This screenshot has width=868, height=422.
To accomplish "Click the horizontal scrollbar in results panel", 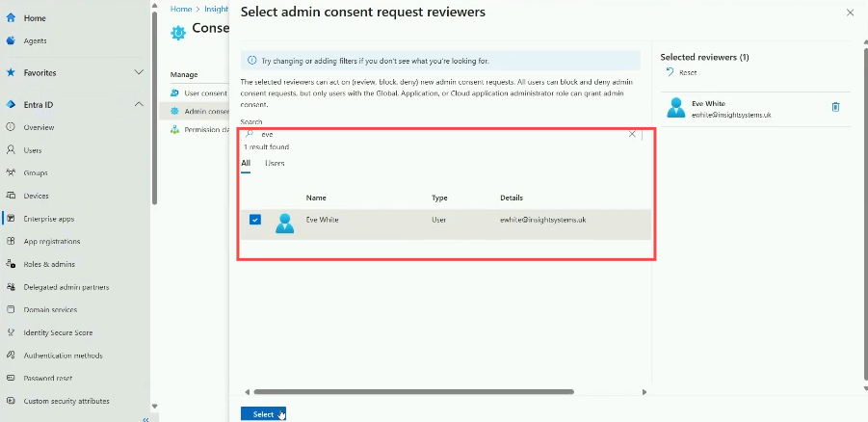I will 413,392.
